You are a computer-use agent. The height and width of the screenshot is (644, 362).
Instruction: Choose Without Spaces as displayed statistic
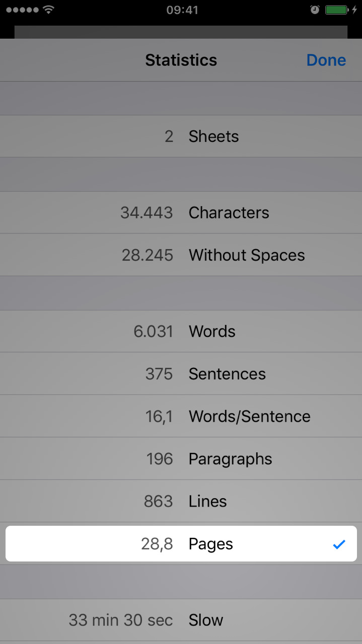pos(181,255)
